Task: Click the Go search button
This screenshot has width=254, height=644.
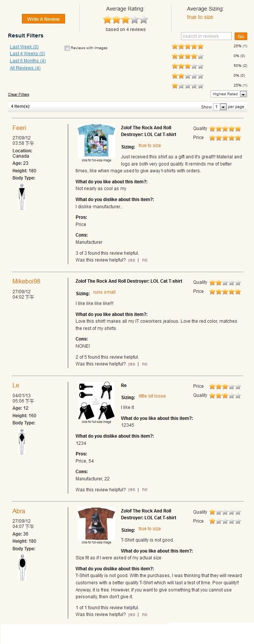Action: coord(241,36)
